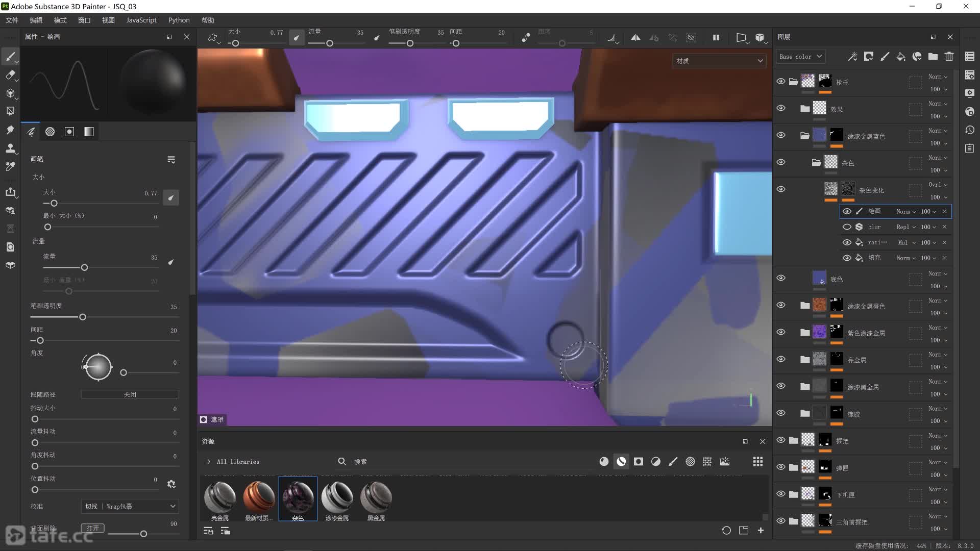This screenshot has height=551, width=980.
Task: Open the 文件 menu
Action: (12, 20)
